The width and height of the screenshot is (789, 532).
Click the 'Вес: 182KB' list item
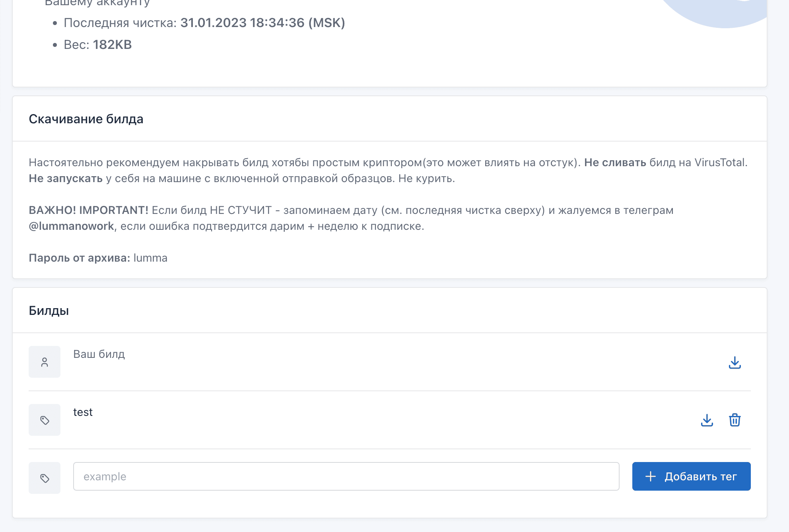coord(97,45)
